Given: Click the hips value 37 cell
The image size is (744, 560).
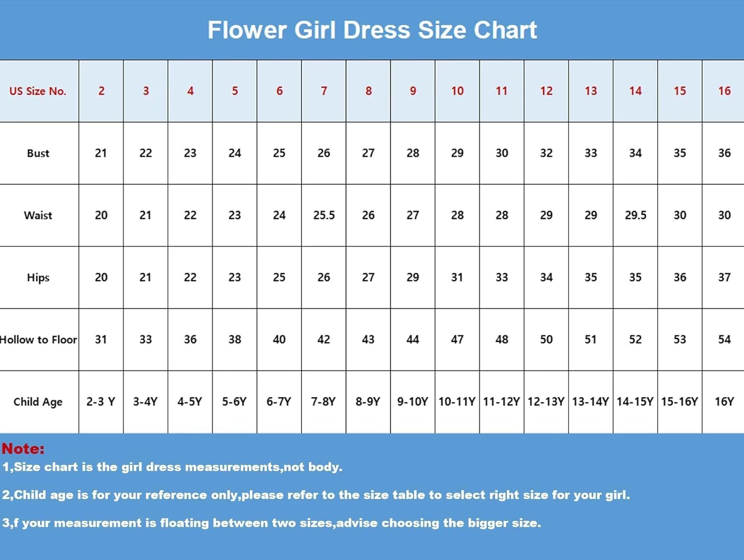Looking at the screenshot, I should [x=724, y=278].
